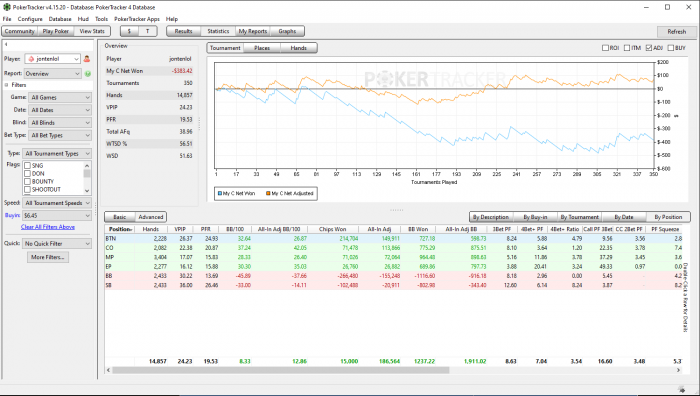Viewport: 700px width, 396px height.
Task: Click the Refresh button
Action: pyautogui.click(x=676, y=32)
